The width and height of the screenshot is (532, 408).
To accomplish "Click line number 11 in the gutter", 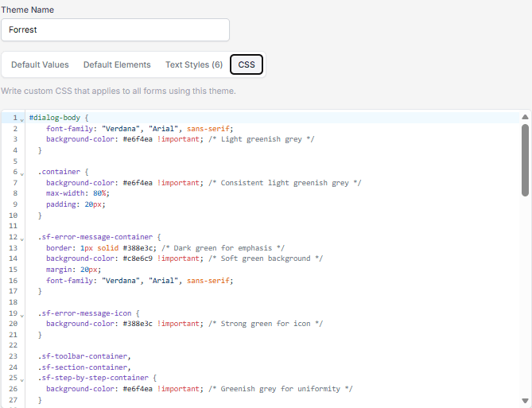I will pyautogui.click(x=13, y=226).
